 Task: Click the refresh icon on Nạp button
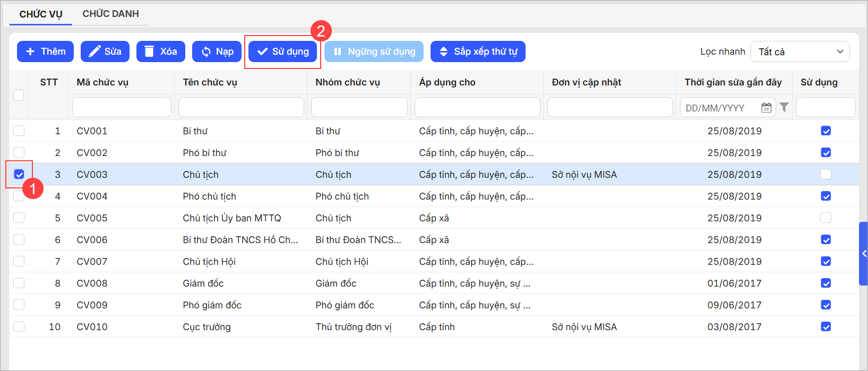pos(206,51)
